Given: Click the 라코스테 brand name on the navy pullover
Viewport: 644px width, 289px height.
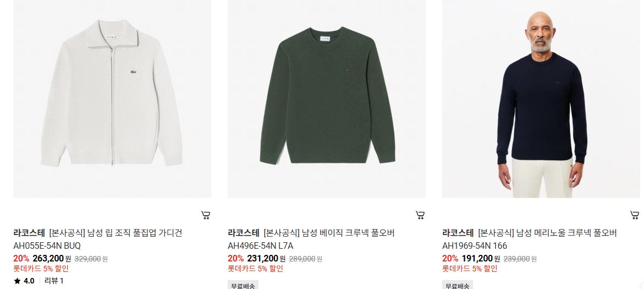Looking at the screenshot, I should tap(458, 233).
